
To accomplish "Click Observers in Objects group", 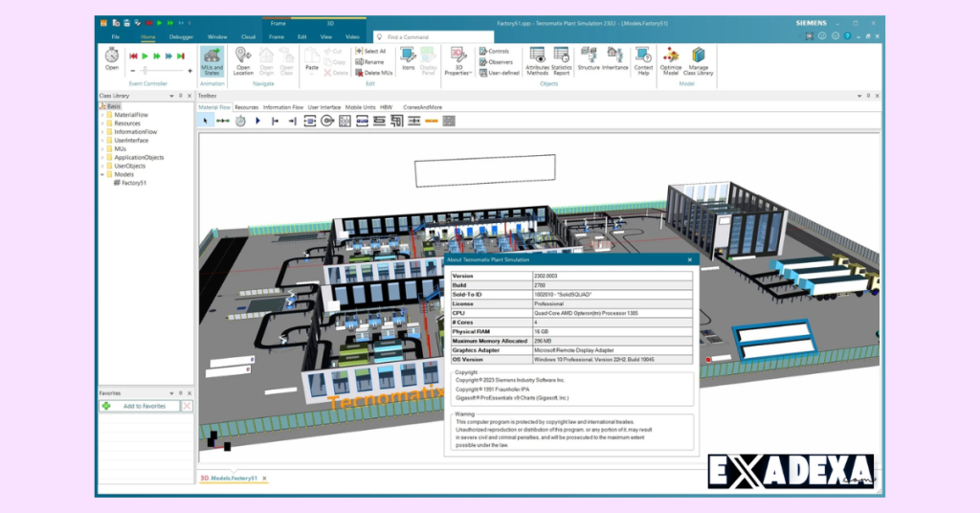I will pyautogui.click(x=497, y=62).
